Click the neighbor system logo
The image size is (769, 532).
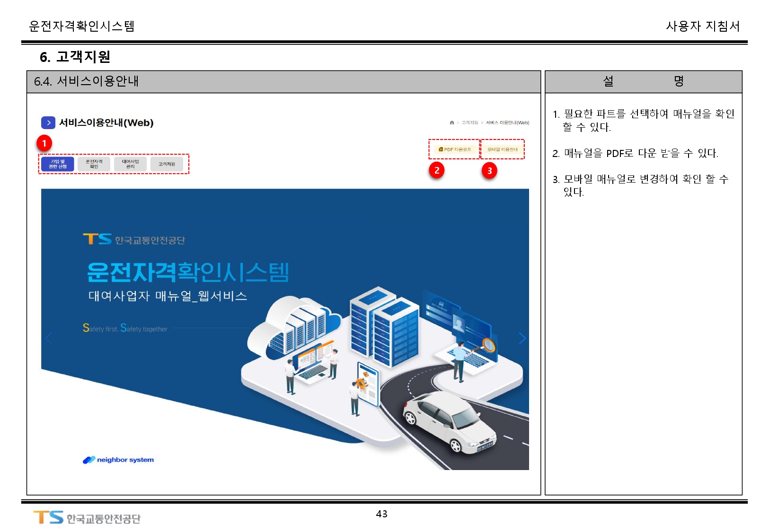click(118, 460)
